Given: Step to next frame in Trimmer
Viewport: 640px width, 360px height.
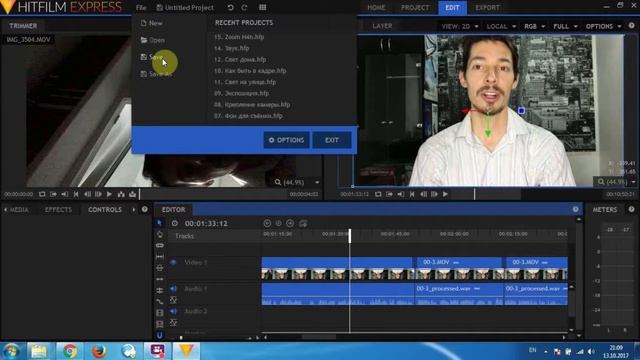Looking at the screenshot, I should tap(98, 194).
